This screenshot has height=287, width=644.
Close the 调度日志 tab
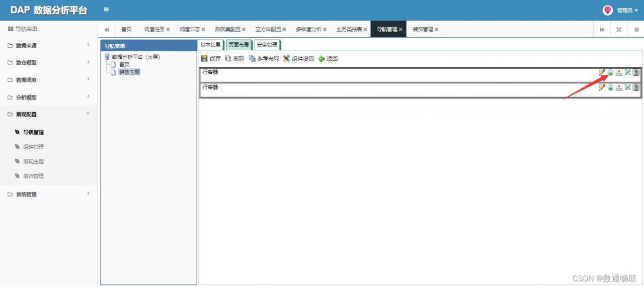203,30
